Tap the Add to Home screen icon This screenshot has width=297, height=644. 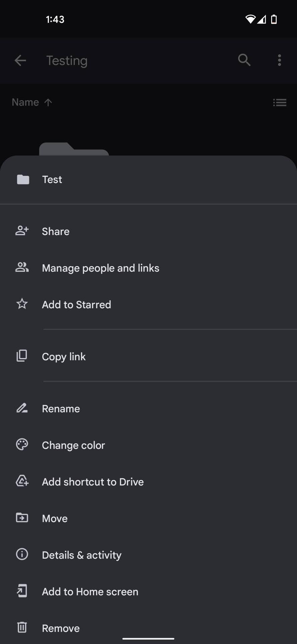click(x=22, y=591)
